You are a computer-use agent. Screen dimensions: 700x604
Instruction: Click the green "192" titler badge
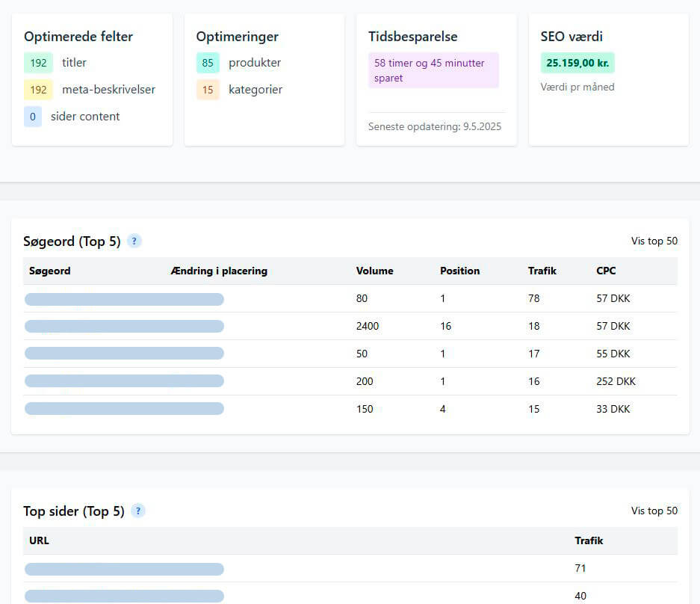pyautogui.click(x=38, y=63)
